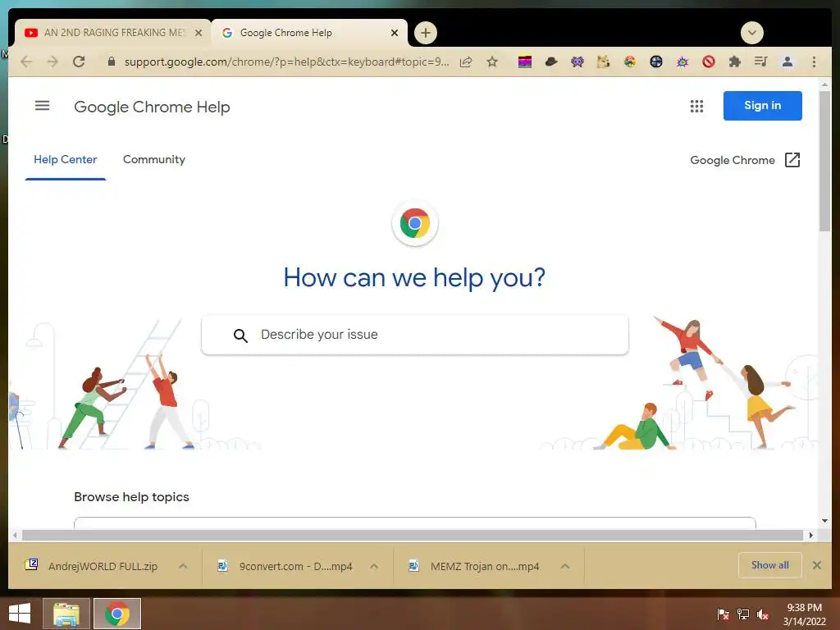The image size is (840, 630).
Task: Click the scroll right arrow
Action: click(811, 535)
